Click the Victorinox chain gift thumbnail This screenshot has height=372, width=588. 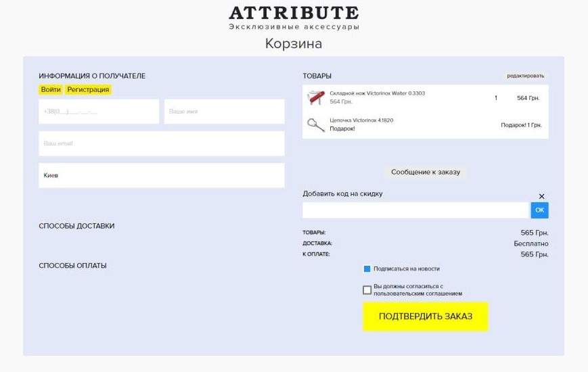coord(316,124)
